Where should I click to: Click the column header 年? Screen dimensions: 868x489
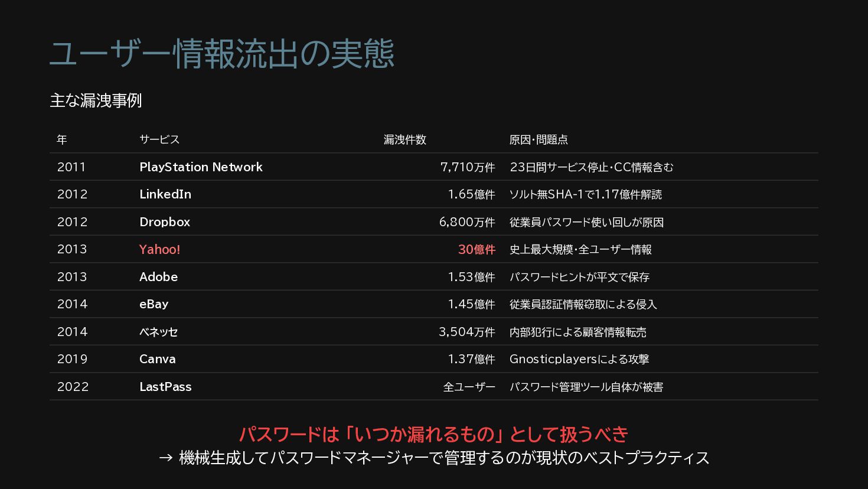point(62,139)
